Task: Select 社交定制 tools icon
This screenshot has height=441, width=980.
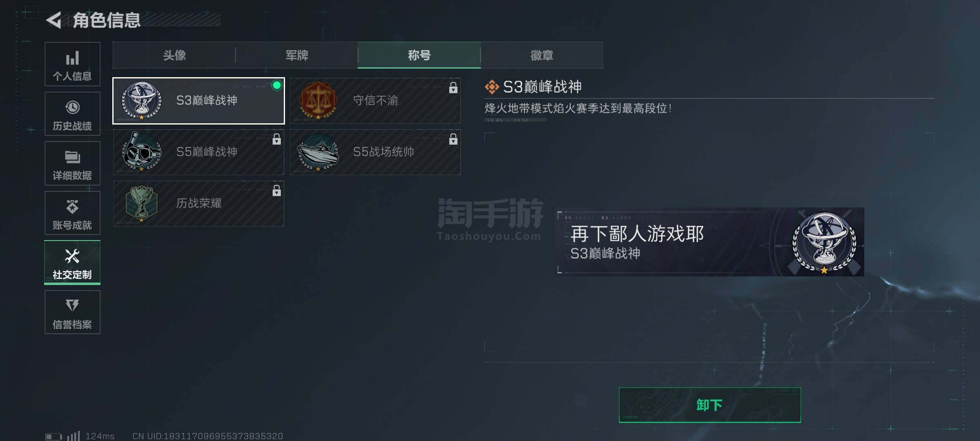Action: 72,256
